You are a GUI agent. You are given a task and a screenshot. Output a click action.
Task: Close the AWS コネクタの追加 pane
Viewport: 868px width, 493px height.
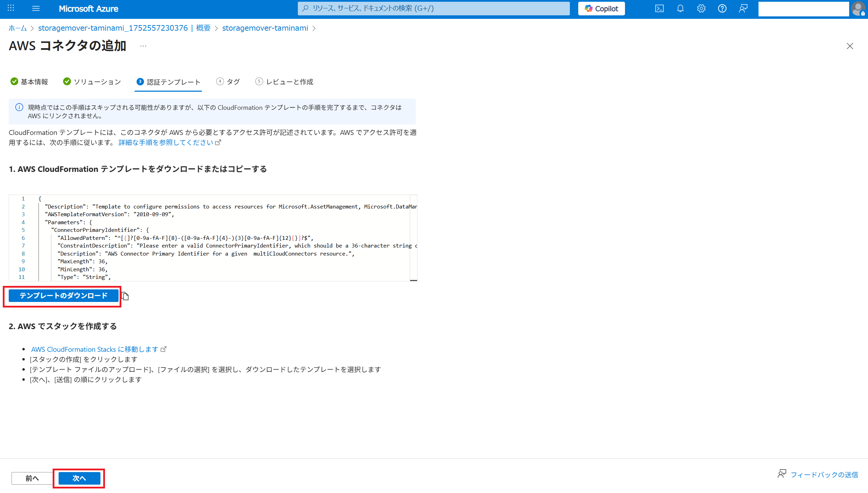(850, 46)
